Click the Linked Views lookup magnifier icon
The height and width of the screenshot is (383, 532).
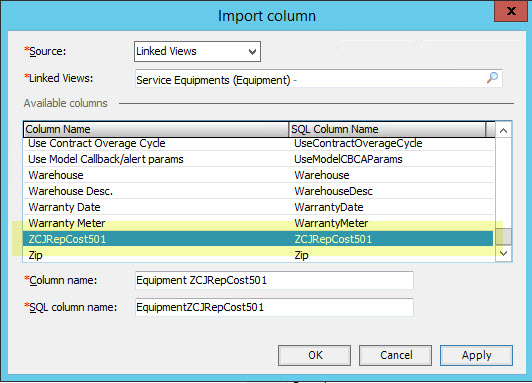pos(492,78)
